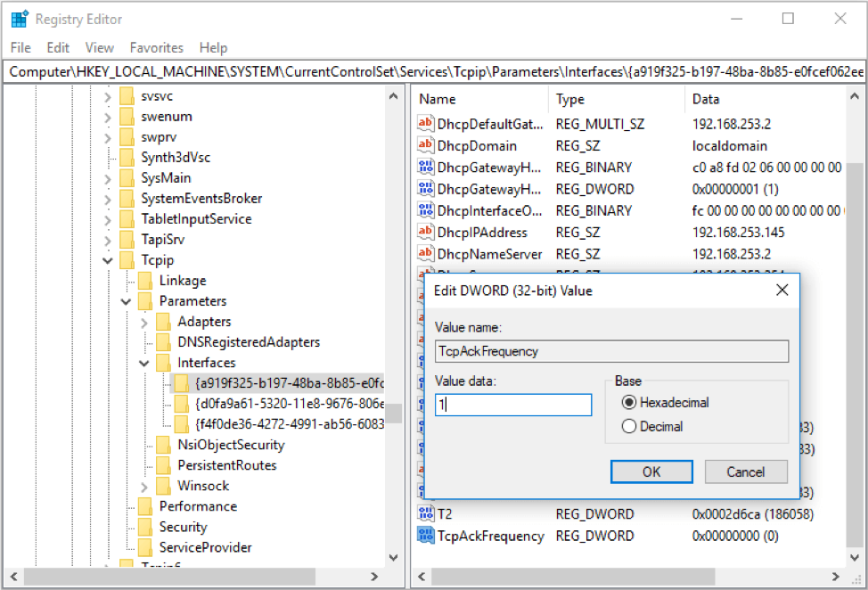868x590 pixels.
Task: Click the tree pane scroll up arrow
Action: pos(394,95)
